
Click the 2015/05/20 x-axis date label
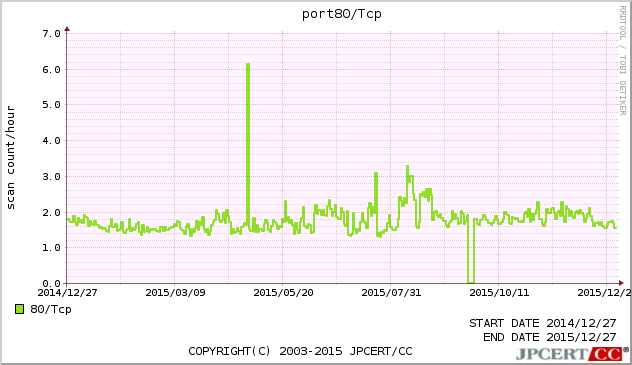tap(283, 292)
